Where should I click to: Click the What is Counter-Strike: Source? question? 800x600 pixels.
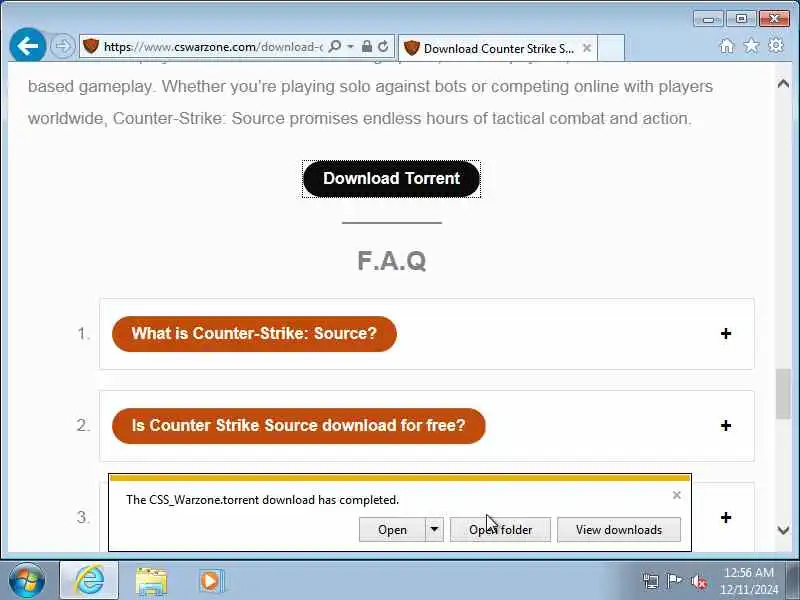click(254, 334)
